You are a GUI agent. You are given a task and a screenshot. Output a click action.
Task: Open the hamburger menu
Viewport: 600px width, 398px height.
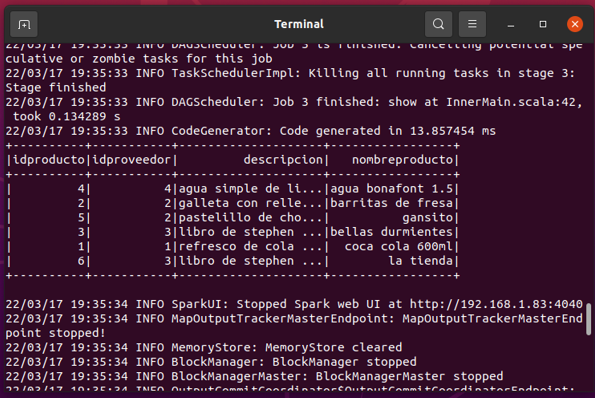click(472, 24)
